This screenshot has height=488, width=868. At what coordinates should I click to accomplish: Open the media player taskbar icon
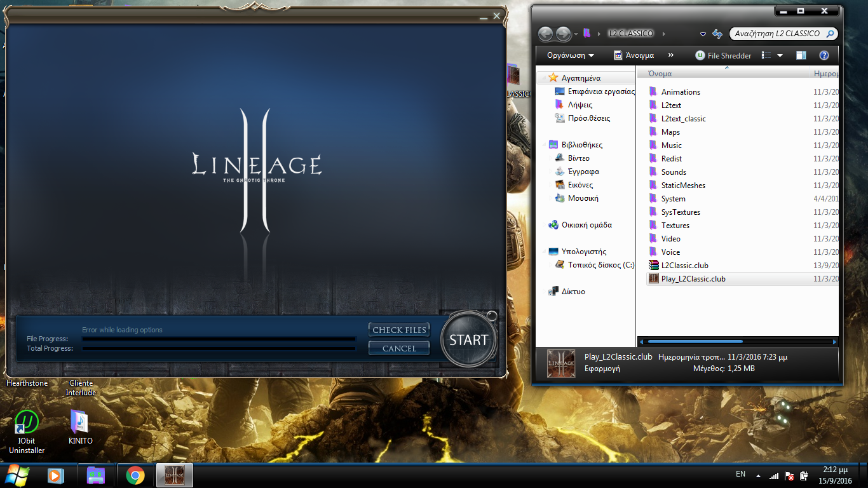(56, 475)
